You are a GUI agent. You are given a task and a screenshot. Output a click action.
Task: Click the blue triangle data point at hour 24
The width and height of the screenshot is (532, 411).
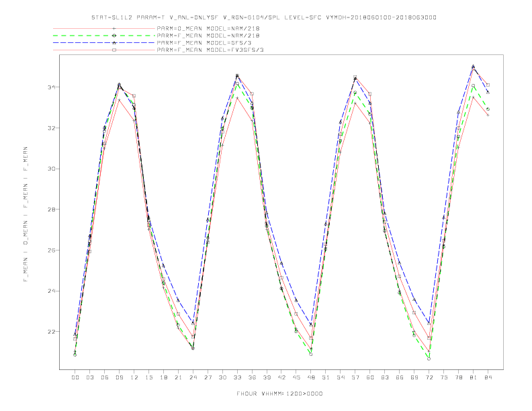[x=193, y=323]
